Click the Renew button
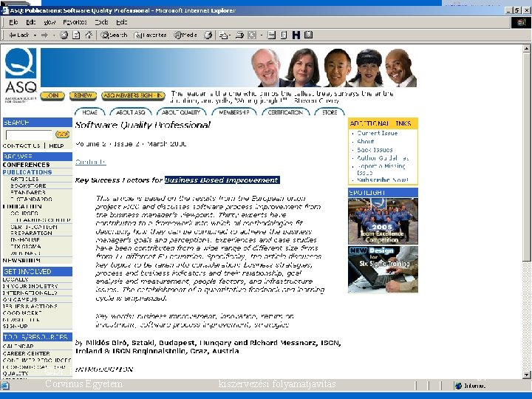The image size is (532, 399). tap(83, 95)
